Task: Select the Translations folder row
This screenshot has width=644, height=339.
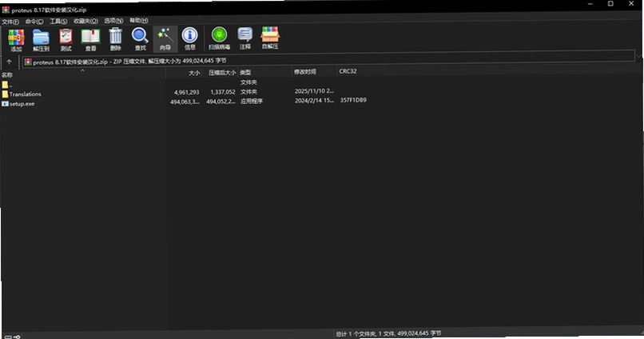Action: pyautogui.click(x=185, y=93)
